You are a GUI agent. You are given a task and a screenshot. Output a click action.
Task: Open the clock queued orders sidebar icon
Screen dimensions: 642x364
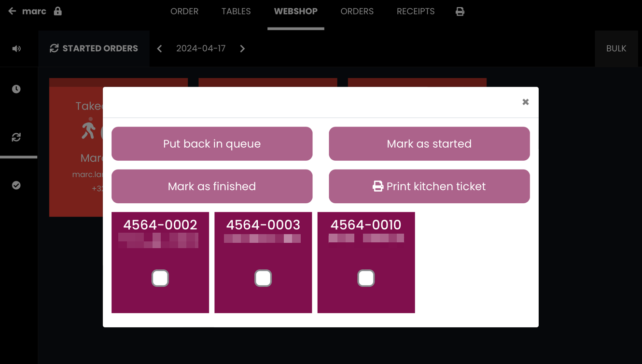click(16, 89)
